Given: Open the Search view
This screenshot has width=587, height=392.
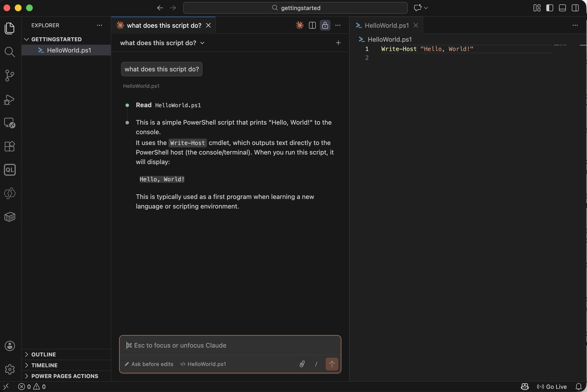Looking at the screenshot, I should pos(10,52).
